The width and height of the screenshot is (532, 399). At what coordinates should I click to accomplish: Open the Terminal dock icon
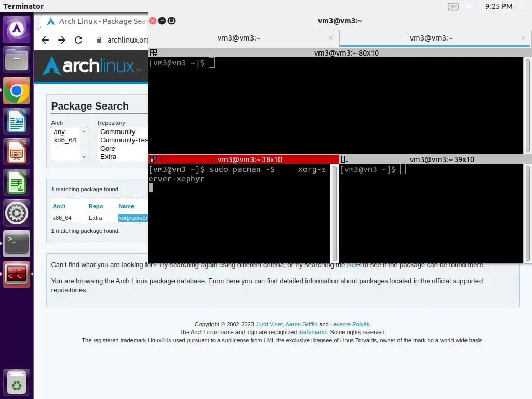(17, 244)
